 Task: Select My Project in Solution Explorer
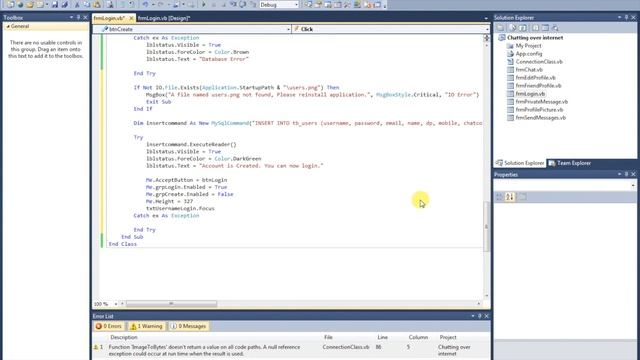pyautogui.click(x=528, y=46)
